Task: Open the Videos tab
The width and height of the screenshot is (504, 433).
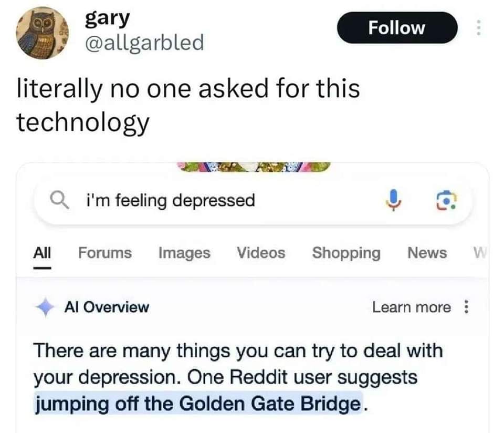Action: pos(260,253)
